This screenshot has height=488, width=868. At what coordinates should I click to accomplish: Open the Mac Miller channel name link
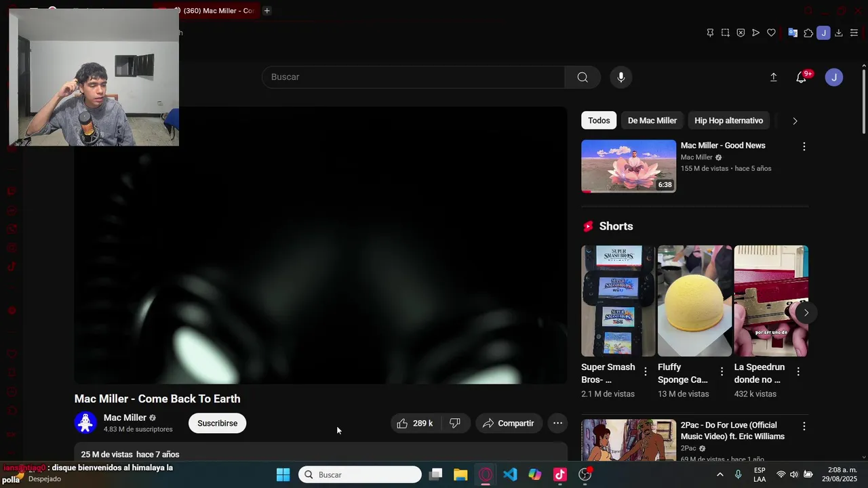point(125,418)
